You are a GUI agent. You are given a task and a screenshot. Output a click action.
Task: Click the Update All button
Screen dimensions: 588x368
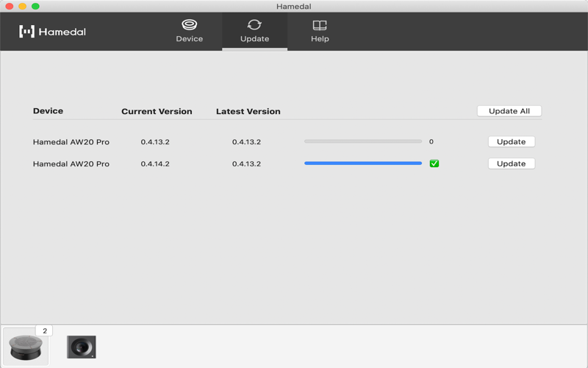509,111
